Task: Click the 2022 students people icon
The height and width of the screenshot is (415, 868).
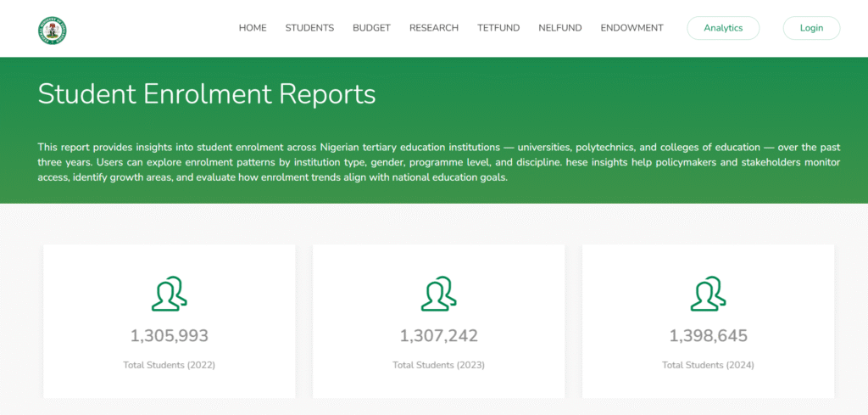Action: click(x=170, y=294)
